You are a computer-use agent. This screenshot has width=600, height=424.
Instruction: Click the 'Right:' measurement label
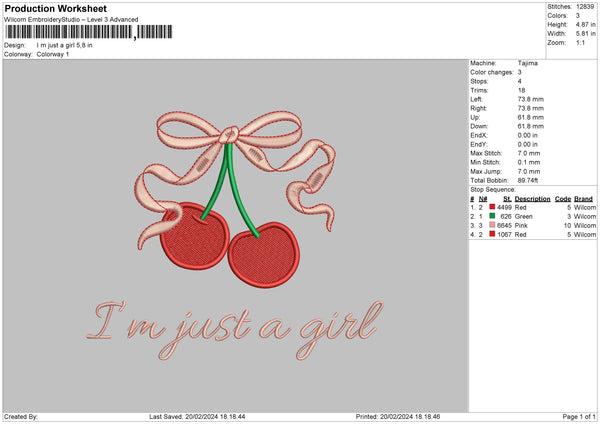pos(478,108)
